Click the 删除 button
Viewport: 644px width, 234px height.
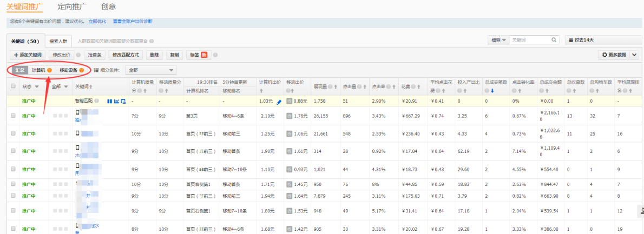click(x=154, y=55)
